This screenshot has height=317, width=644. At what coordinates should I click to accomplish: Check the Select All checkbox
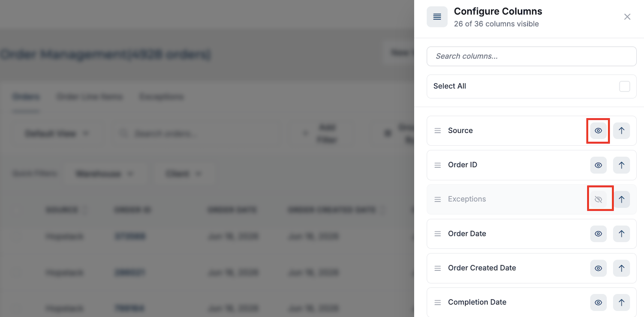pyautogui.click(x=625, y=86)
